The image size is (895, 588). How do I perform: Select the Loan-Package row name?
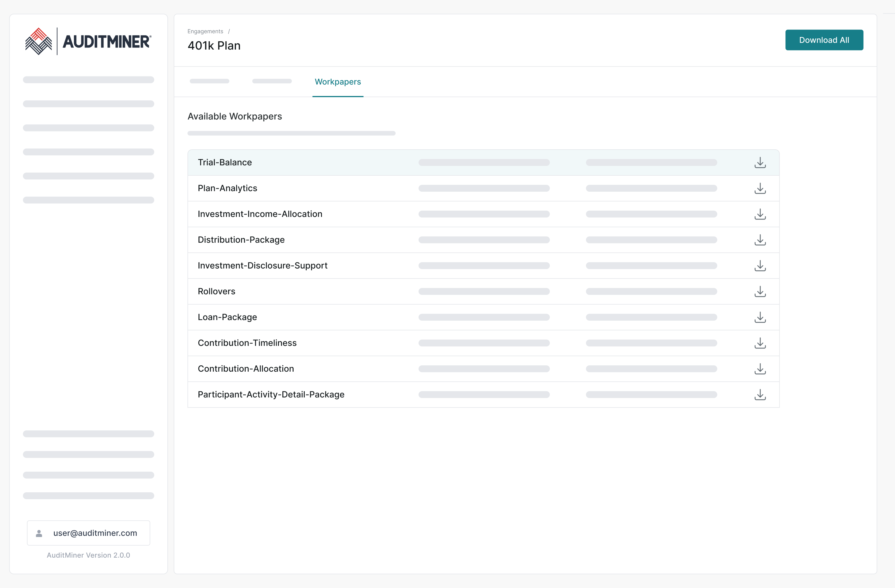click(x=228, y=317)
